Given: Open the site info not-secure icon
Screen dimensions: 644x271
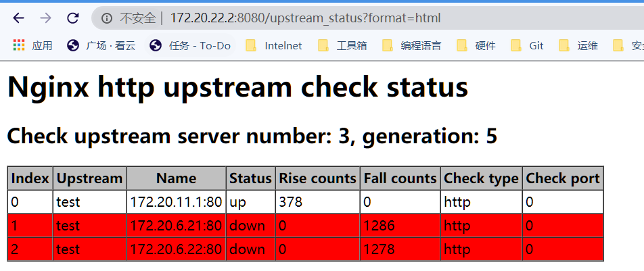Looking at the screenshot, I should point(107,18).
